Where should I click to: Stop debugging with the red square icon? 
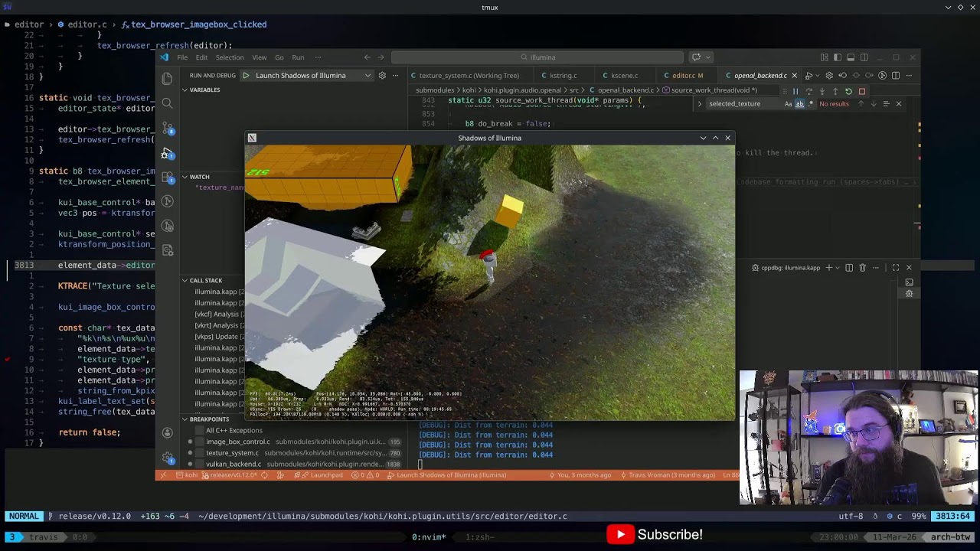(x=861, y=91)
